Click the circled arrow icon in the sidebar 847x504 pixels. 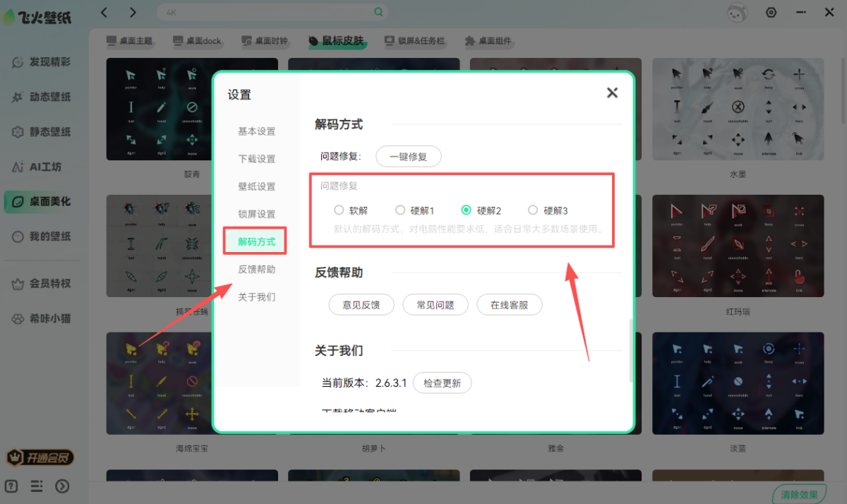click(x=63, y=486)
